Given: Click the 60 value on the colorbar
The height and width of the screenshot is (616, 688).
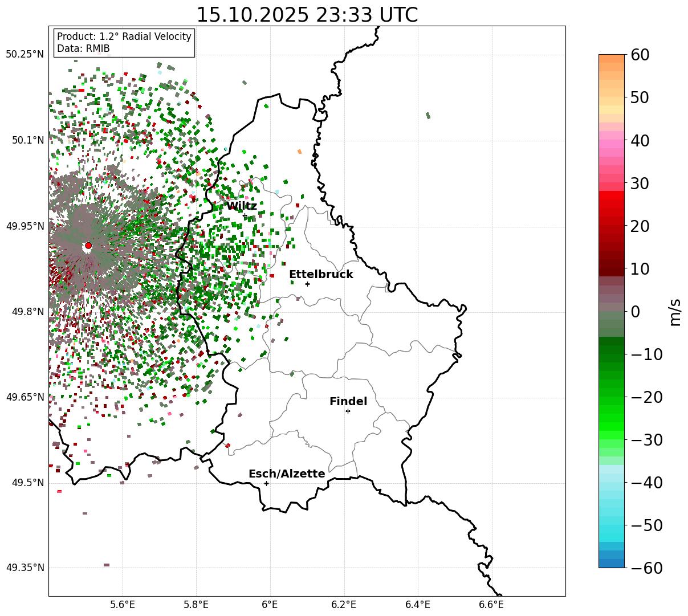Looking at the screenshot, I should (x=641, y=55).
